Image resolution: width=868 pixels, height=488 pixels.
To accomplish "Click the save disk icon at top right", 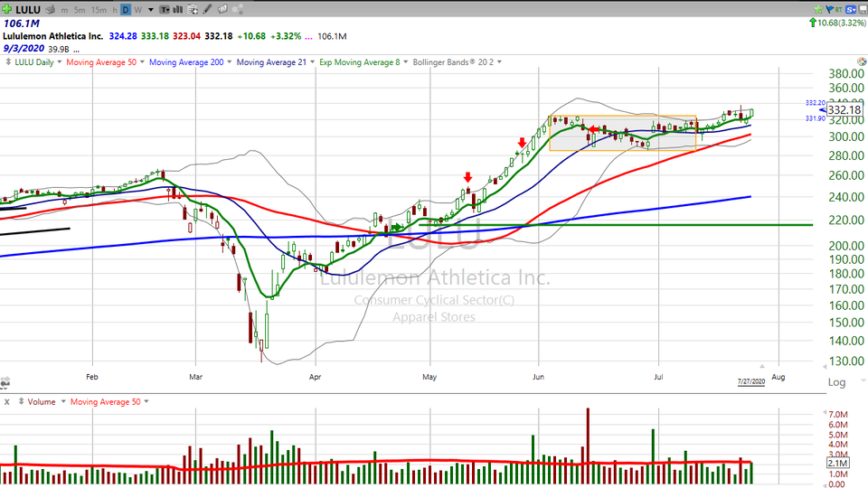I will (x=863, y=9).
